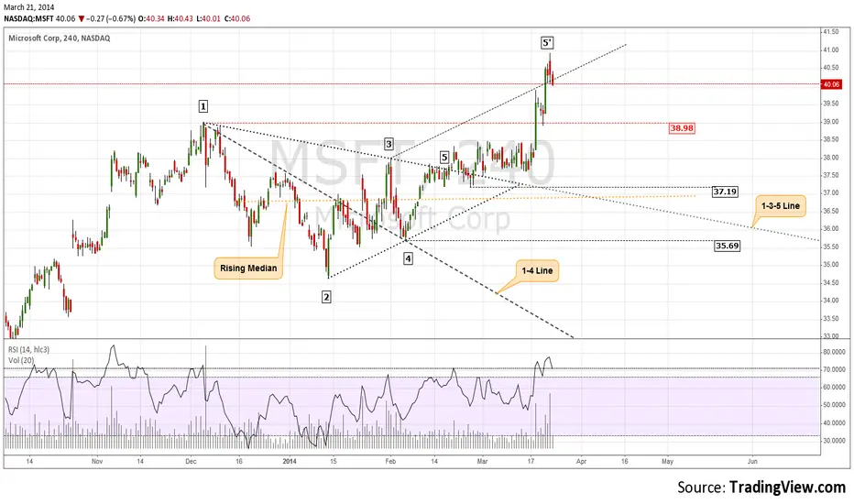
Task: Select the H:40.43 high price value
Action: [180, 18]
